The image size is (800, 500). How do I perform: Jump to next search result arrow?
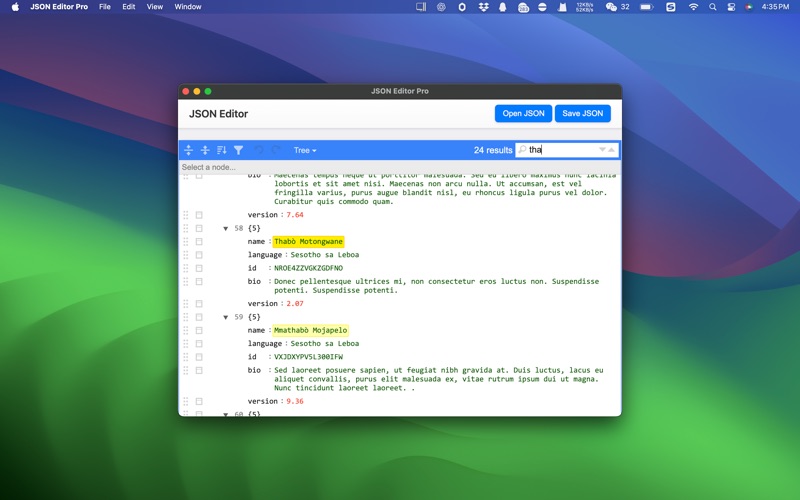[x=602, y=150]
